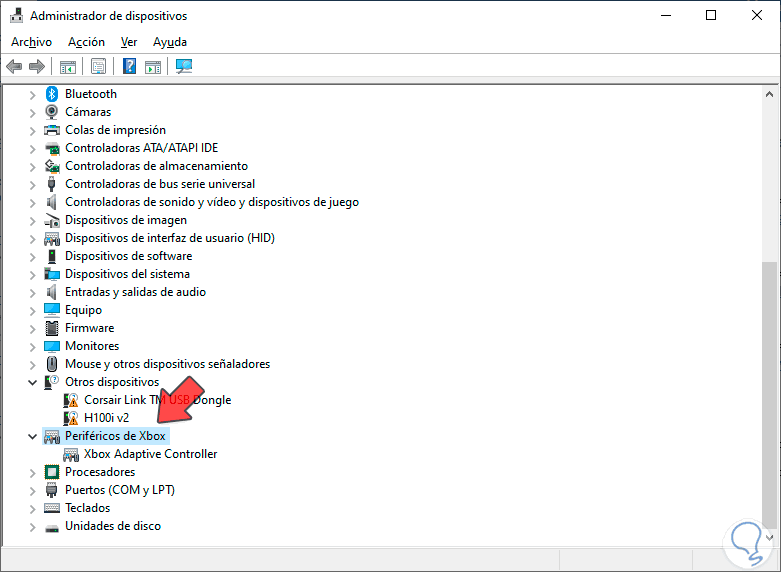Select Corsair Link TM USB Dongle entry
This screenshot has height=572, width=781.
pos(157,400)
